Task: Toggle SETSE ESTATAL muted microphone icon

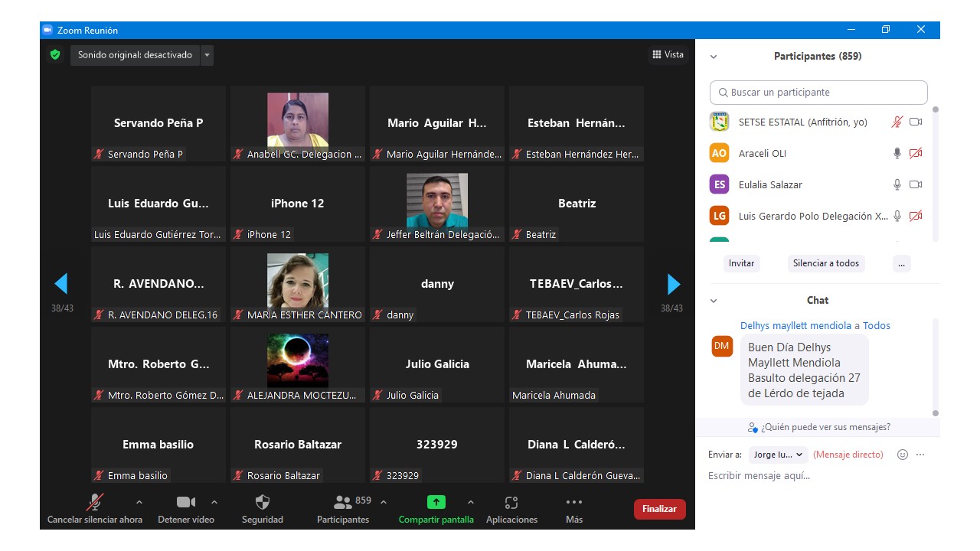Action: [897, 122]
